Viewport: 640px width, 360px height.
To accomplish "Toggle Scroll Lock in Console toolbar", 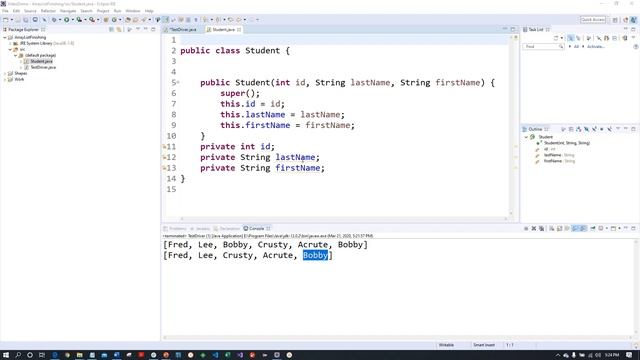I will tap(560, 229).
